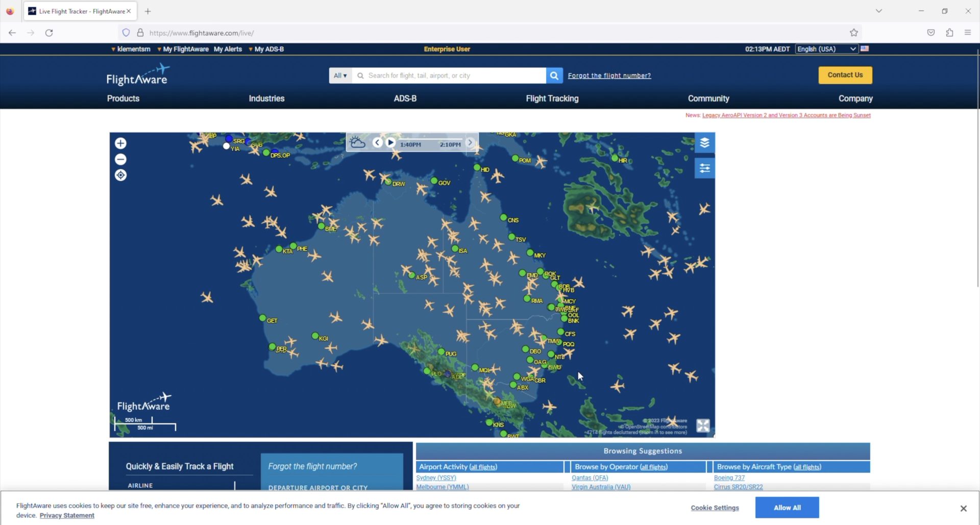Screen dimensions: 980x525
Task: Click the FlightAware logo
Action: click(136, 74)
